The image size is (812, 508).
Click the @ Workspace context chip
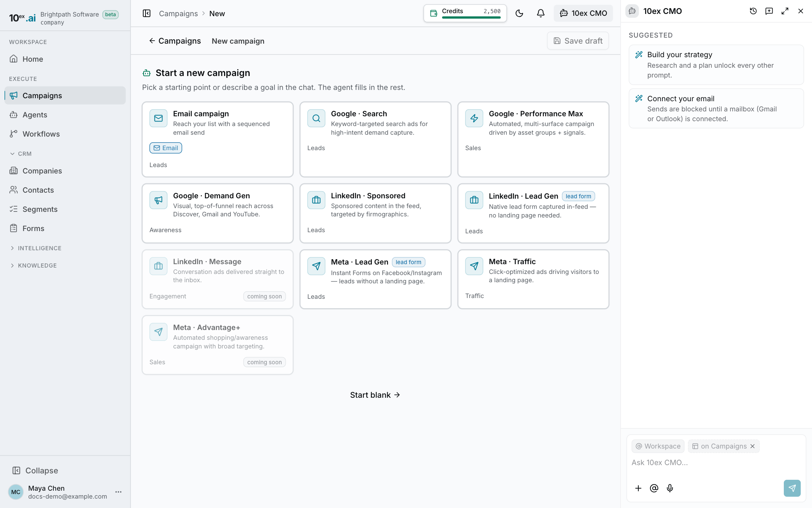coord(658,446)
